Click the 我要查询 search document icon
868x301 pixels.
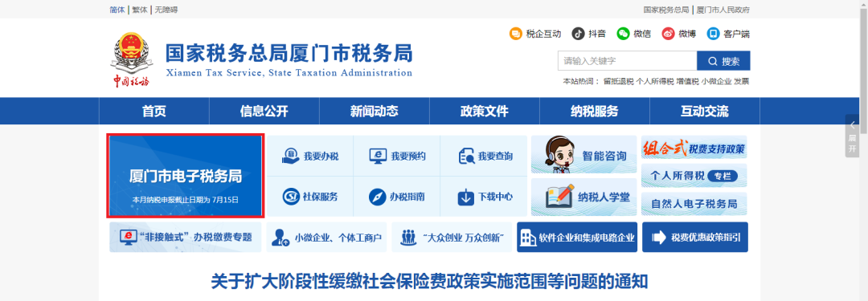coord(466,156)
